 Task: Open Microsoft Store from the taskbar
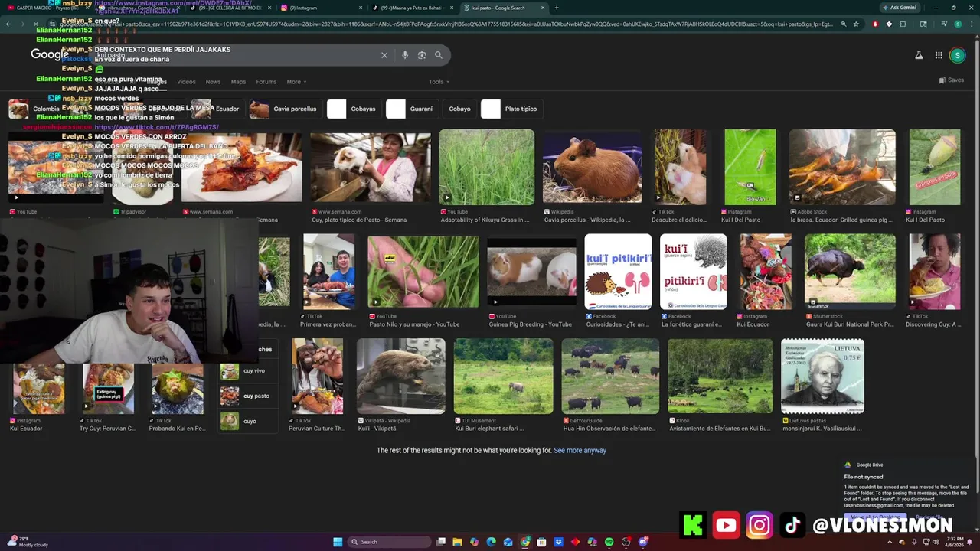pos(542,542)
